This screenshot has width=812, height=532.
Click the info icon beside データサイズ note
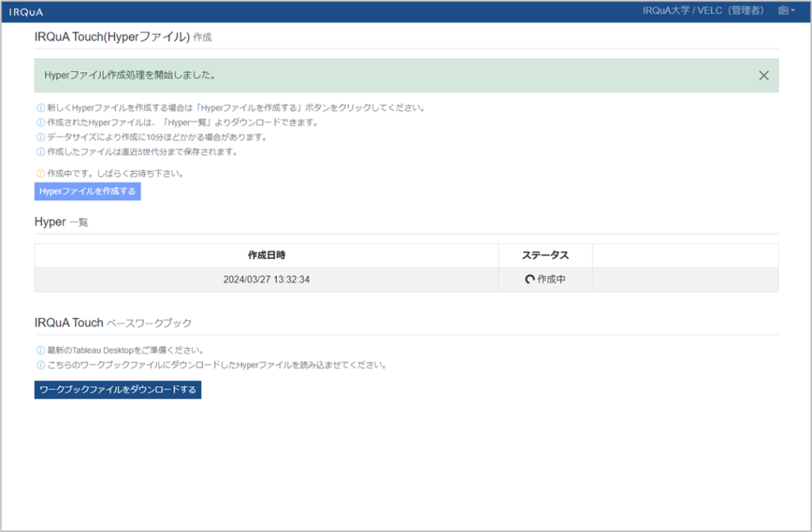point(41,137)
